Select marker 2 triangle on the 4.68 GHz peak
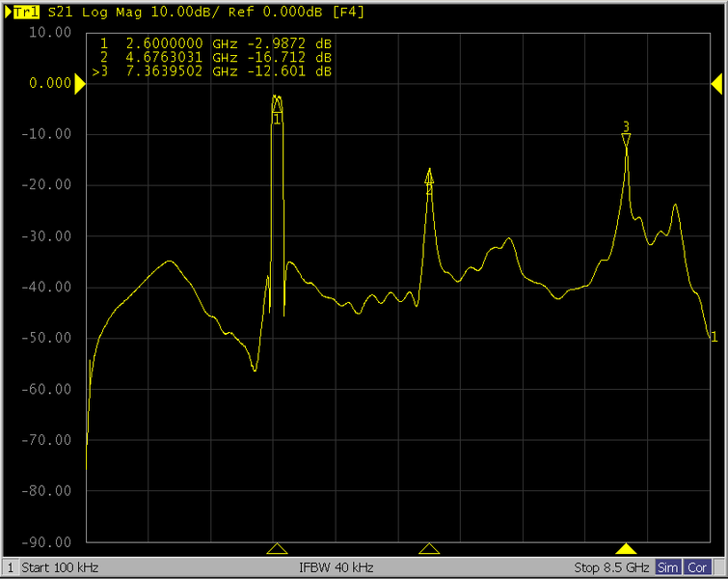Image resolution: width=728 pixels, height=579 pixels. [429, 176]
